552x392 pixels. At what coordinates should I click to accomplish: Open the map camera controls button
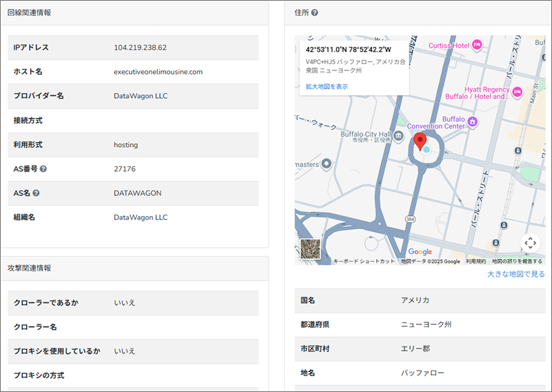(530, 243)
